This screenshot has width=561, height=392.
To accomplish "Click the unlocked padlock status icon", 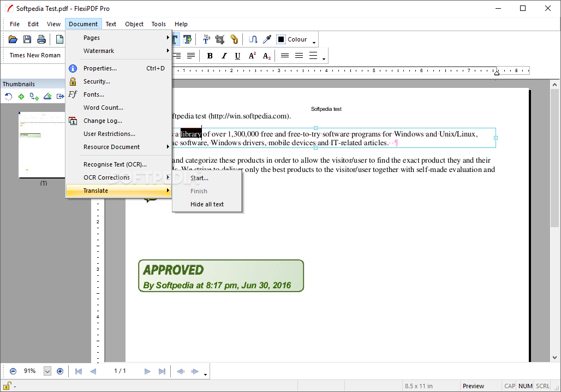I will tap(7, 386).
